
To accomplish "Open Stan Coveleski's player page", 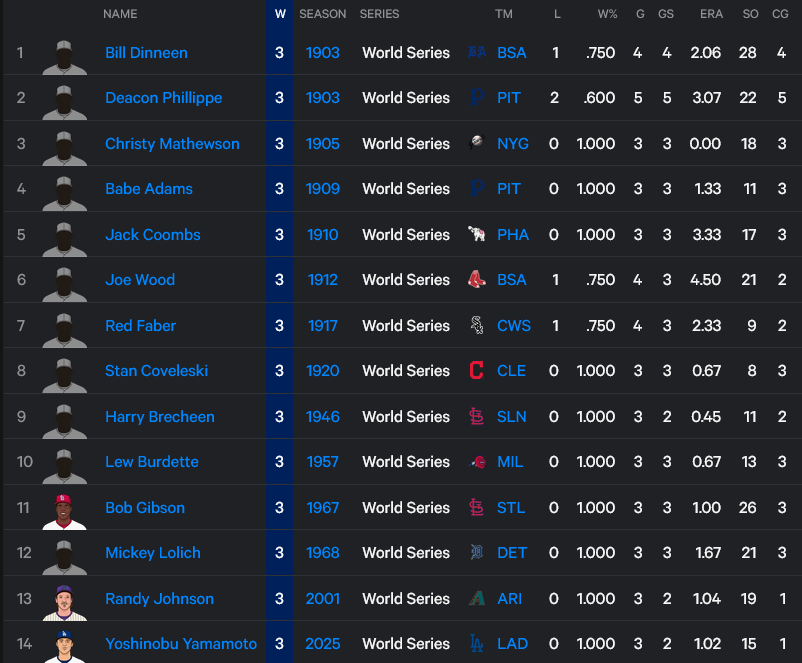I will tap(157, 370).
